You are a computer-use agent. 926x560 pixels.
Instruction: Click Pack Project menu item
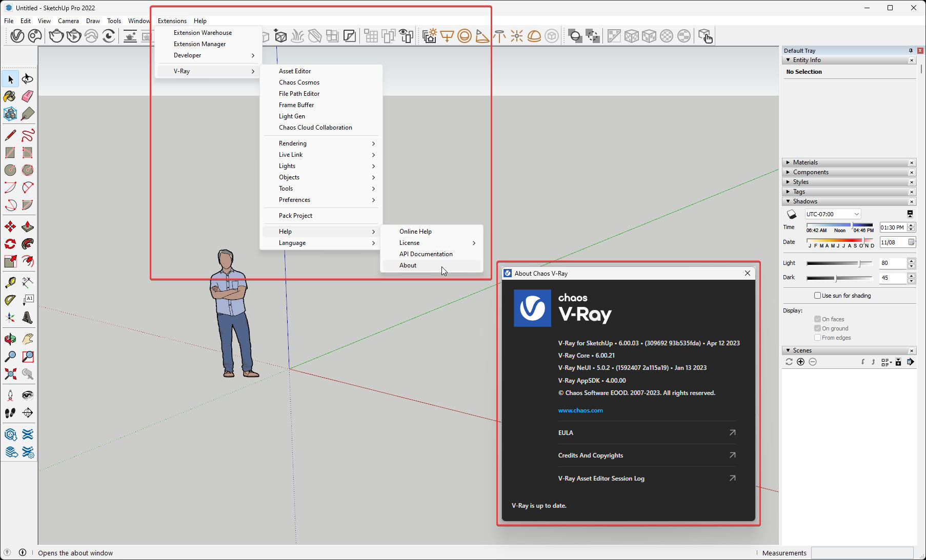coord(321,216)
